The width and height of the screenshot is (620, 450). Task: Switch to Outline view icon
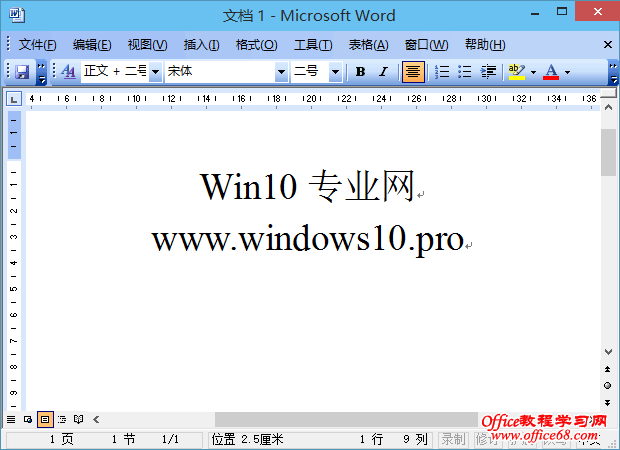pos(62,419)
